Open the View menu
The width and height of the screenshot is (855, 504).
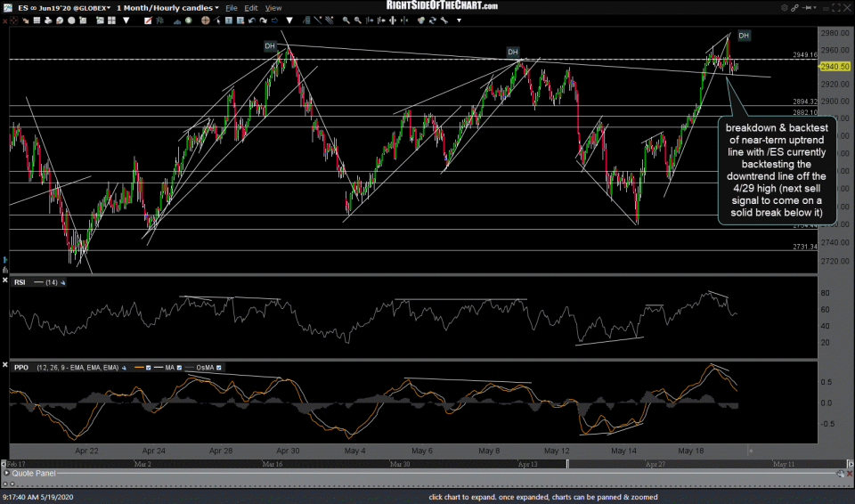pos(273,8)
